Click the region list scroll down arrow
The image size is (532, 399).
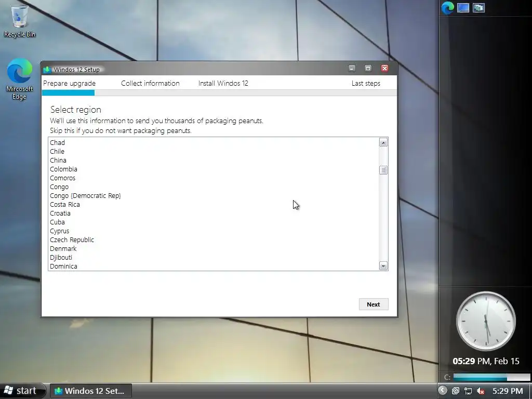[x=383, y=266]
